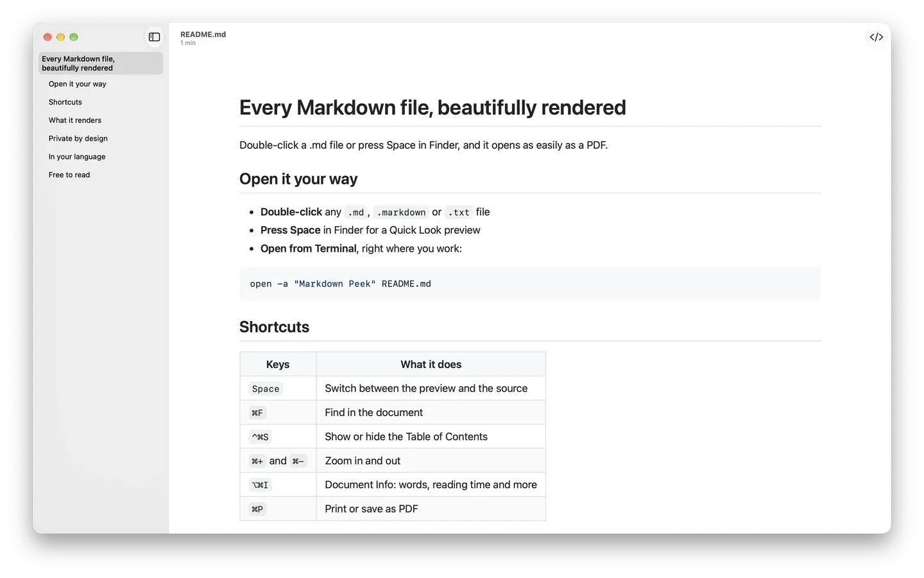Click 'Show or hide the Table of Contents' cell
Image resolution: width=924 pixels, height=578 pixels.
pos(431,437)
